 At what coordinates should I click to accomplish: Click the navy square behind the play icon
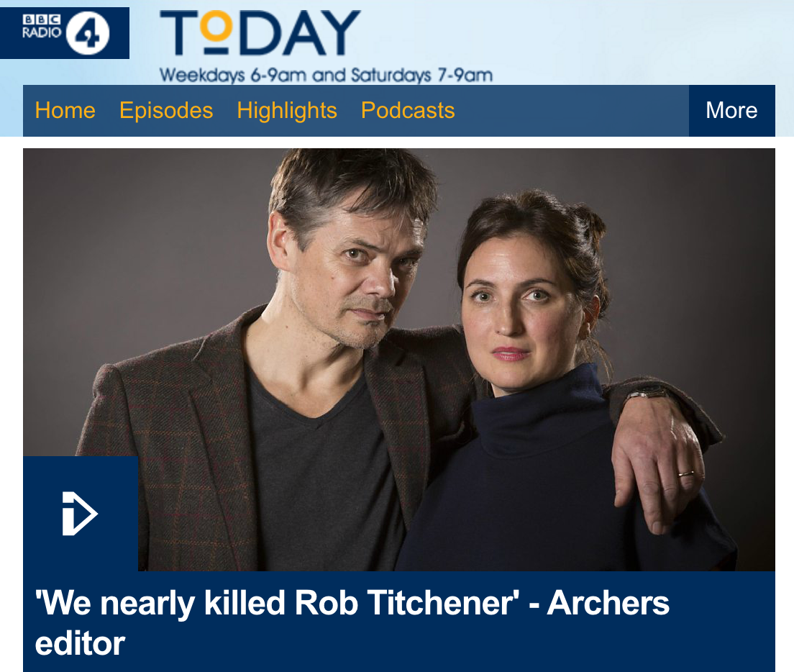[81, 514]
